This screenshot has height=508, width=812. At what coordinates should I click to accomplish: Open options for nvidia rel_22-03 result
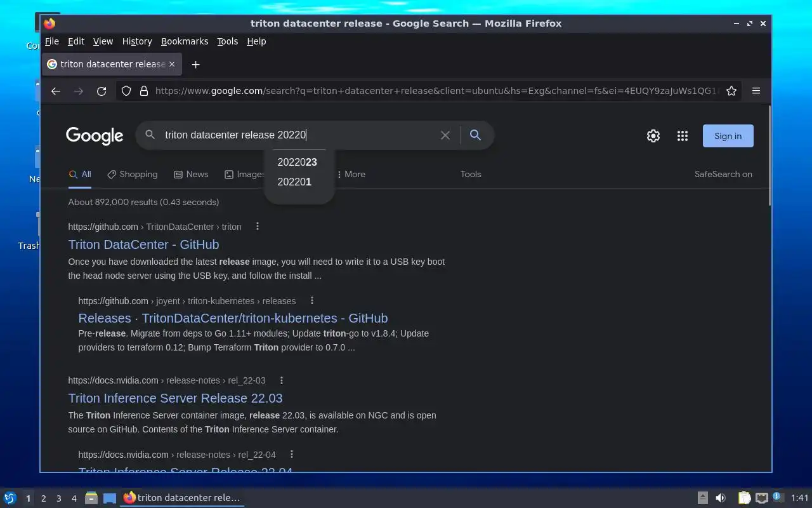(281, 380)
